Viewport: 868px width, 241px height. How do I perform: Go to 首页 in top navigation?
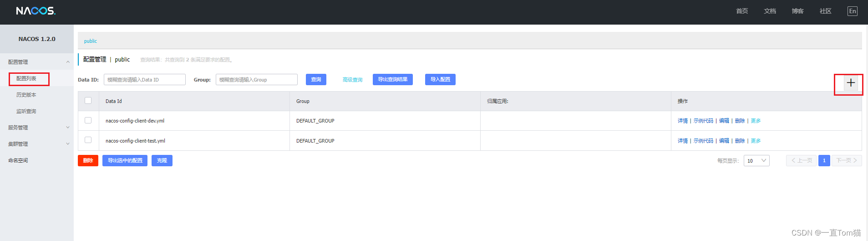[x=742, y=11]
